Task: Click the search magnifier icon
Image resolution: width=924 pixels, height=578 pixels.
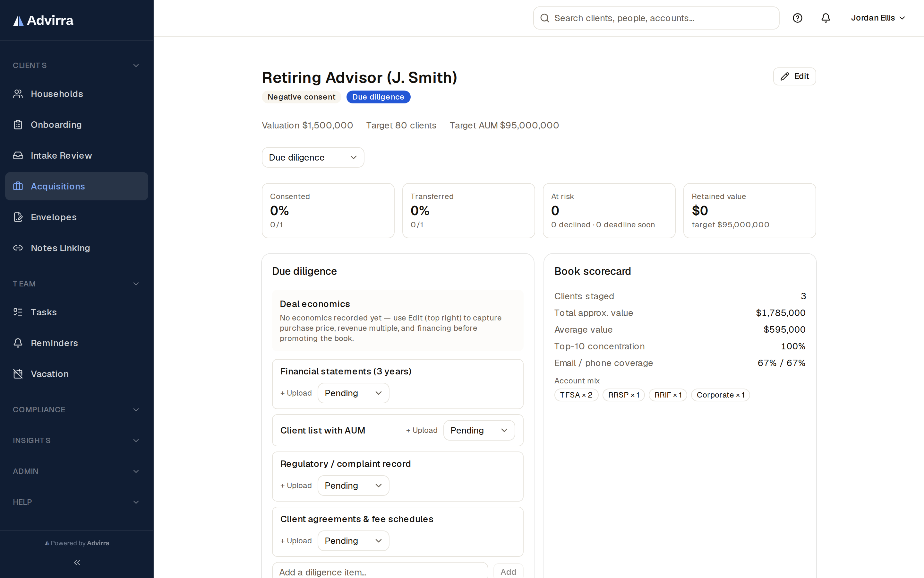Action: (x=545, y=18)
